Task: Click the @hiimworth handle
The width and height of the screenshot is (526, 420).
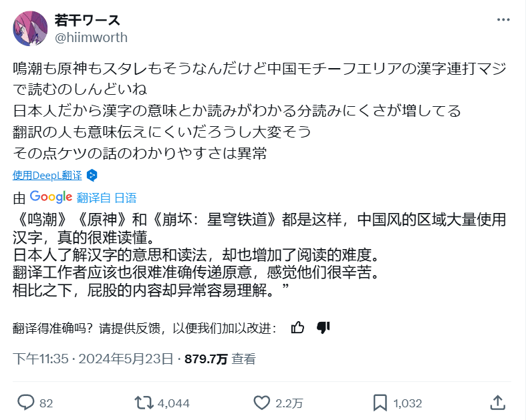Action: (x=90, y=37)
